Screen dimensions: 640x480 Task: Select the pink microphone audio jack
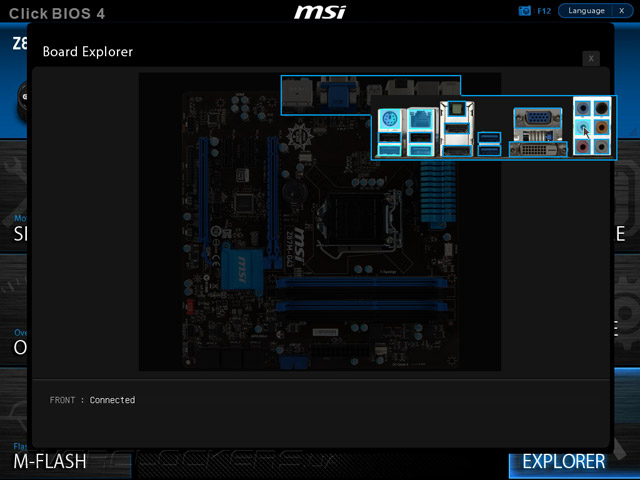coord(582,146)
